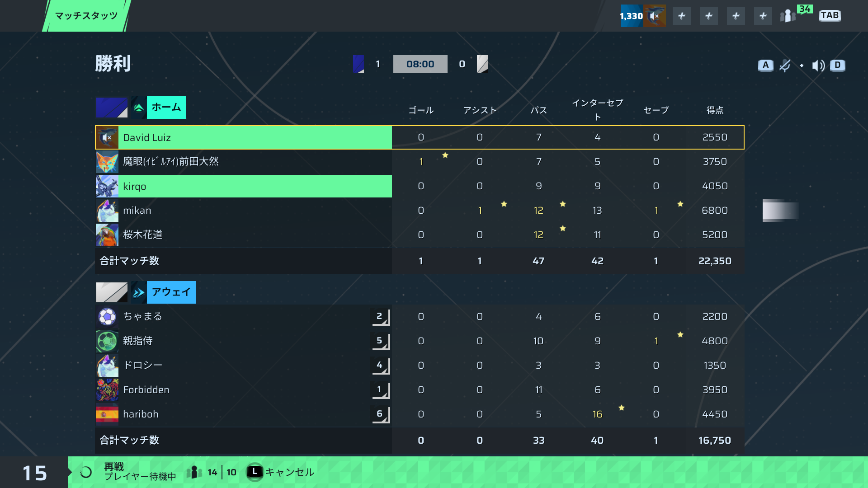
Task: Click mikan's score 6800
Action: pos(715,211)
